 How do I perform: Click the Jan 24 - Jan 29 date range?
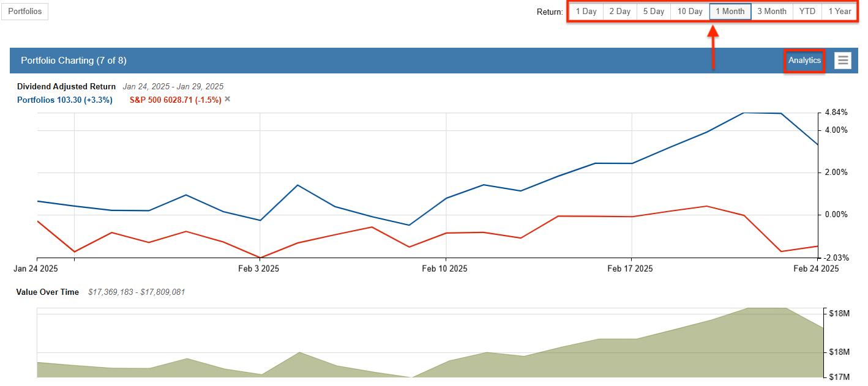coord(174,86)
